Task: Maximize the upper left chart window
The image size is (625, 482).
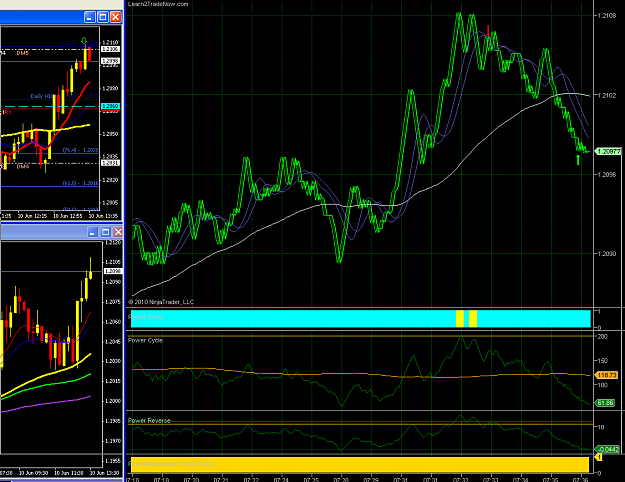Action: [x=103, y=17]
